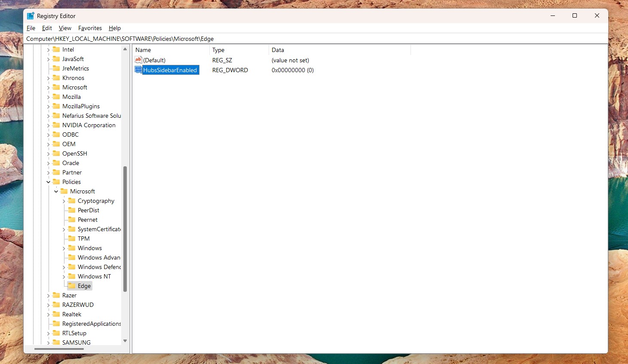The height and width of the screenshot is (364, 628).
Task: Collapse the Policies tree node
Action: click(48, 182)
